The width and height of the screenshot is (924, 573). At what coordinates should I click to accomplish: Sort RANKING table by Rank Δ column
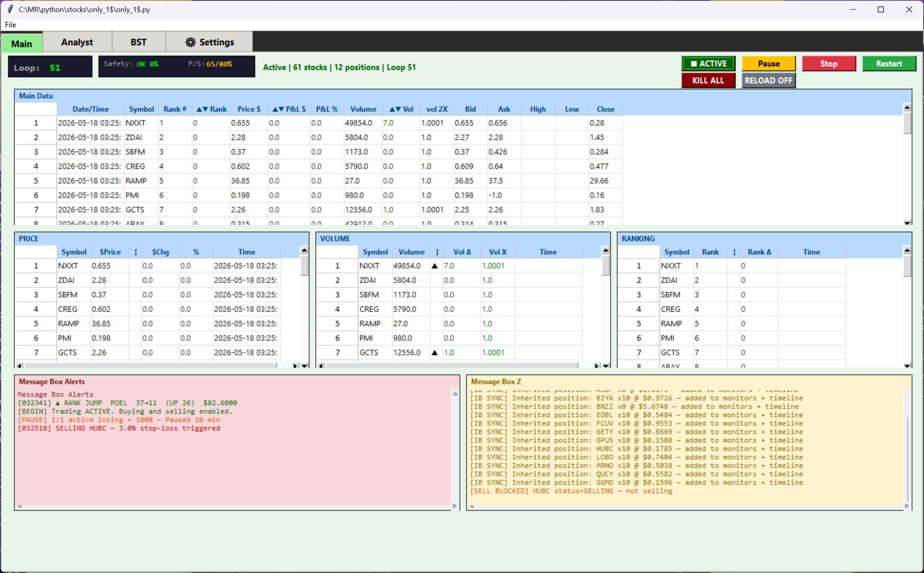(x=759, y=252)
